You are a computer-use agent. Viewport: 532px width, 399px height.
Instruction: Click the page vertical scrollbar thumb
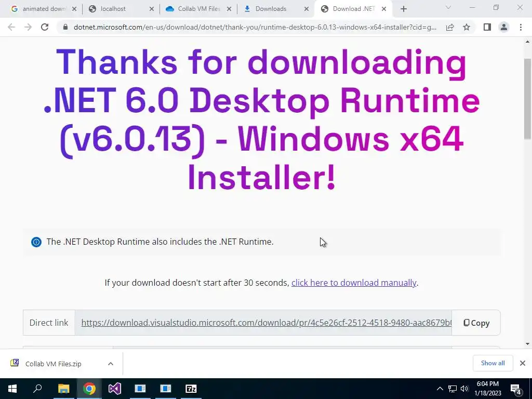(527, 98)
